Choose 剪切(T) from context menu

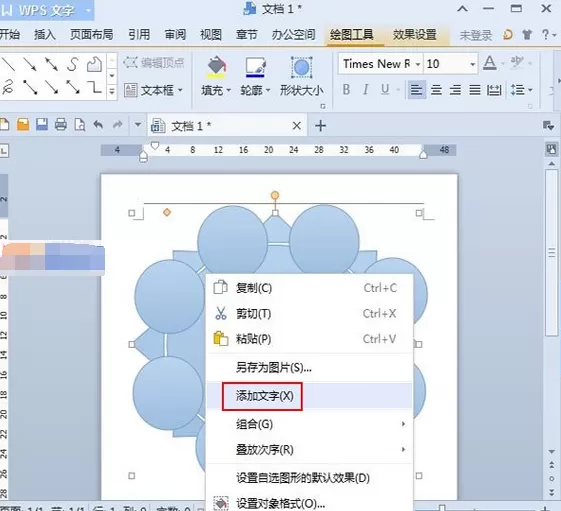pos(310,313)
